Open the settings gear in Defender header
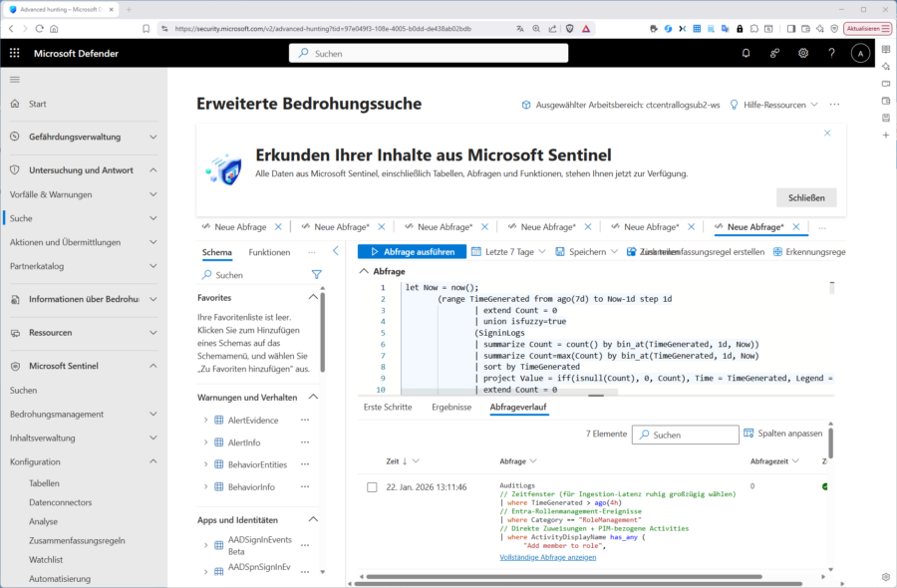 (803, 53)
